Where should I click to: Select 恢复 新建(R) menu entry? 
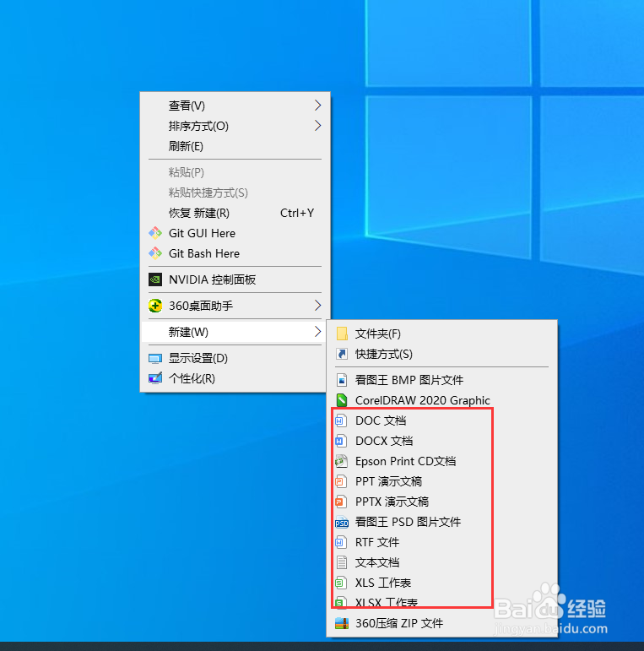[x=235, y=213]
